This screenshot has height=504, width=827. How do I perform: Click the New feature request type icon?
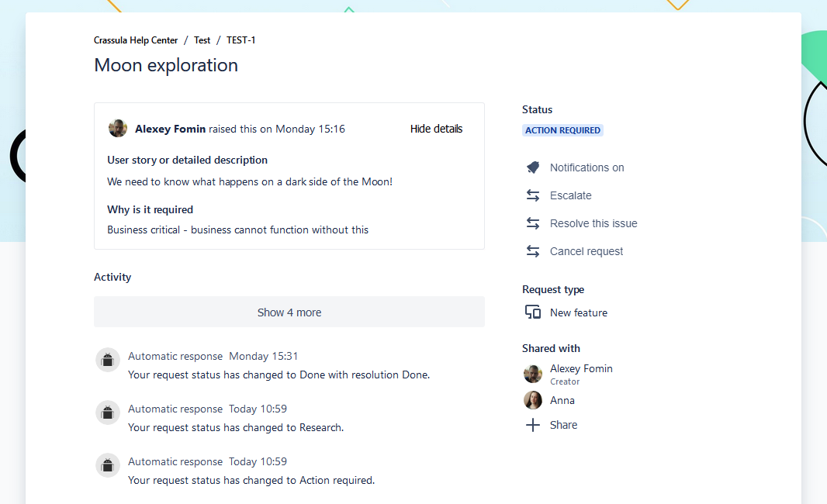(x=533, y=312)
